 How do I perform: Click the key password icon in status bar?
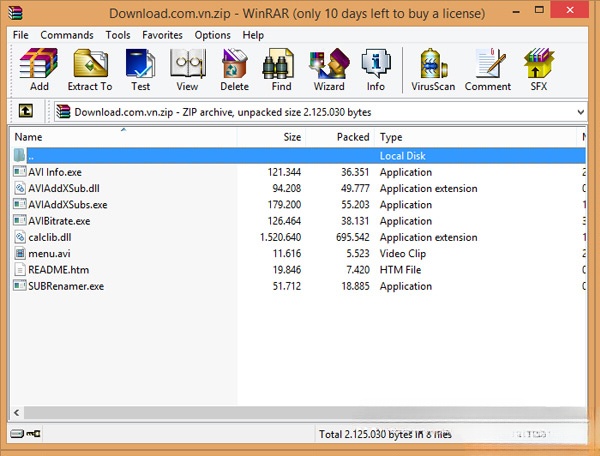pyautogui.click(x=33, y=433)
